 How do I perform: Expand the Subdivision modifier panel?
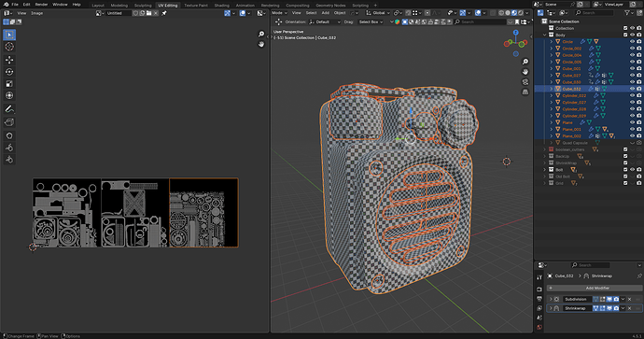551,299
